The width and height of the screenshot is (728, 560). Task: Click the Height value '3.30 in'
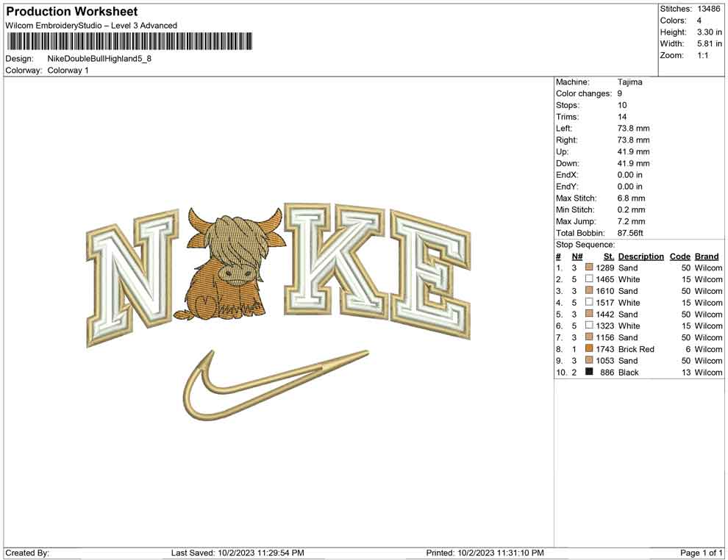[x=709, y=32]
